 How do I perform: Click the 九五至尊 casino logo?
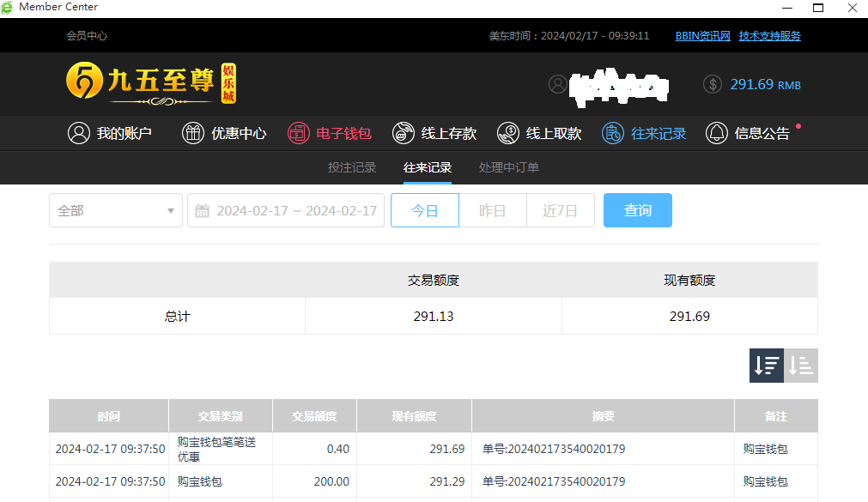click(x=151, y=83)
